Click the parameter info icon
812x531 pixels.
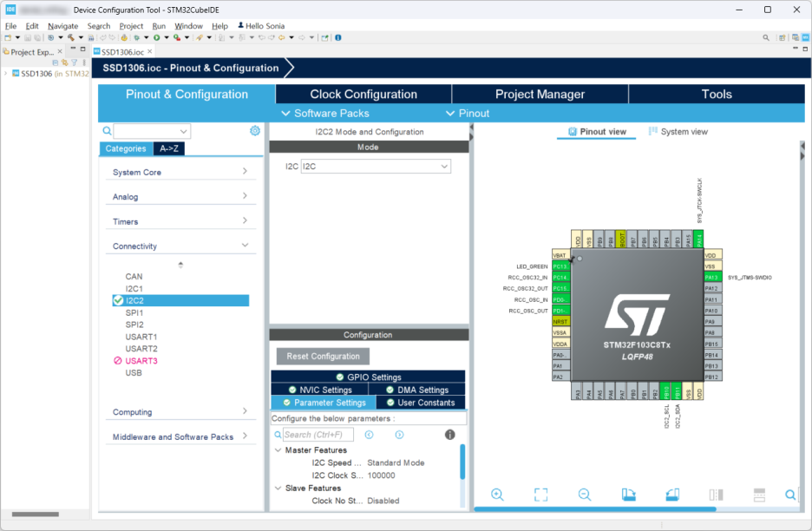[x=450, y=435]
